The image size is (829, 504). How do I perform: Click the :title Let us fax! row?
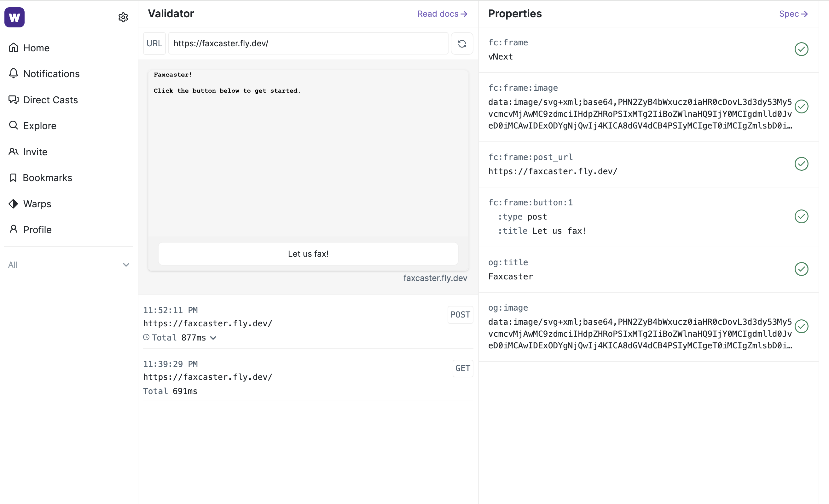(x=542, y=231)
